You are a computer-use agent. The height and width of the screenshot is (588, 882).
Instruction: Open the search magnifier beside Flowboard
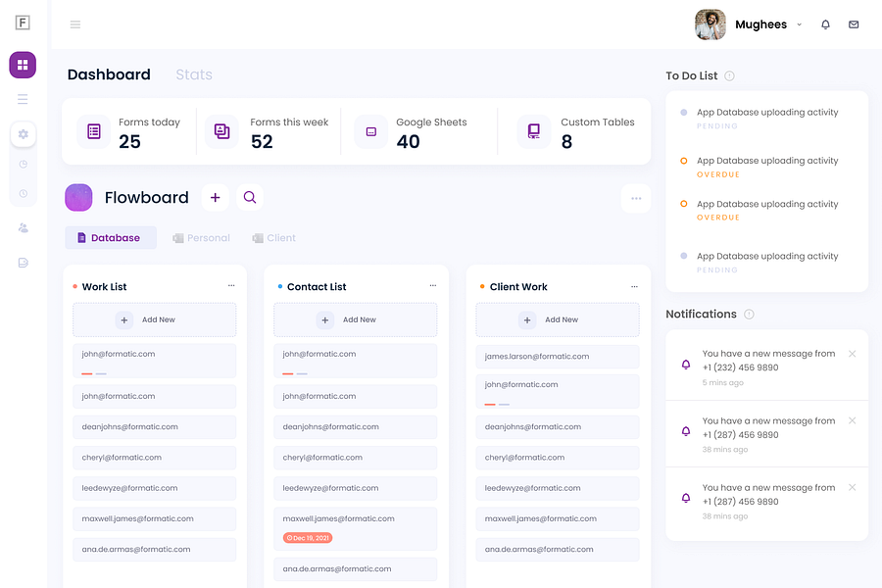pos(250,197)
